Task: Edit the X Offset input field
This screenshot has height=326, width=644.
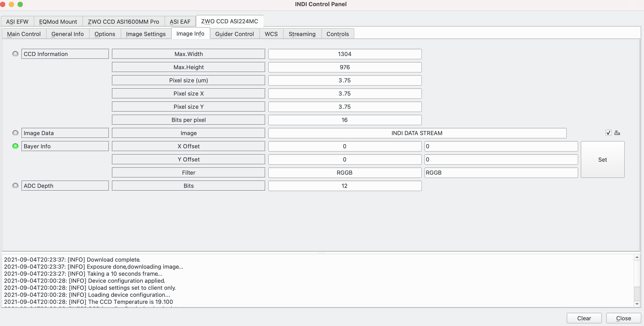Action: pos(501,146)
